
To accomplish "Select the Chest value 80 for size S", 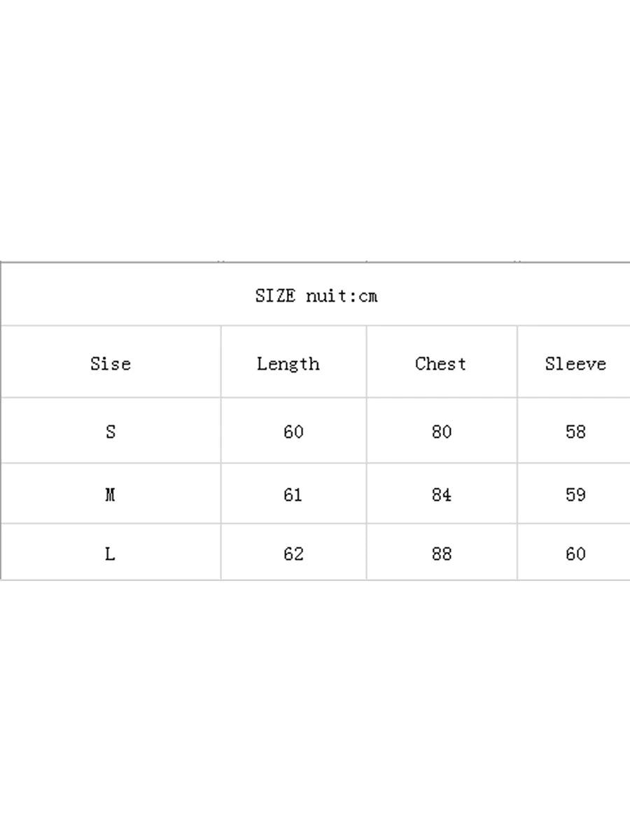I will pos(442,432).
